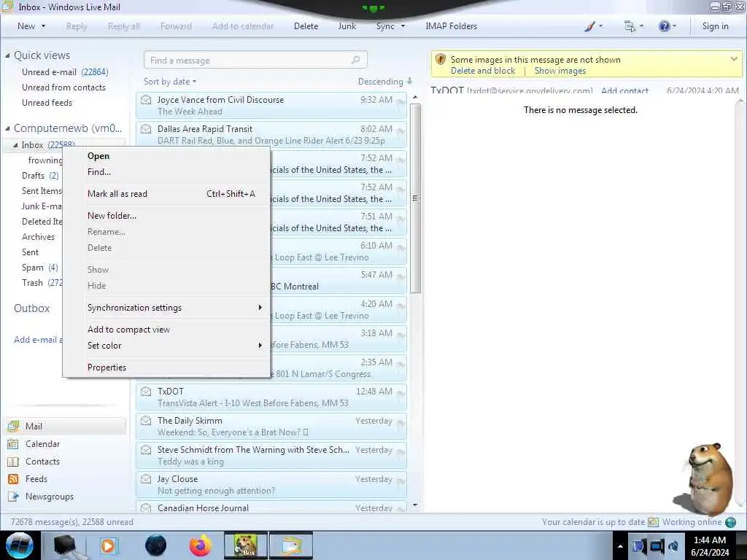Click in the Find a message field
Viewport: 747px width, 560px height.
pos(255,60)
